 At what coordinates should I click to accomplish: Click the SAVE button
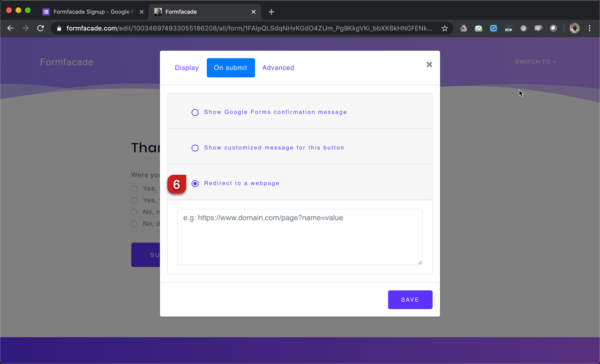pos(410,299)
